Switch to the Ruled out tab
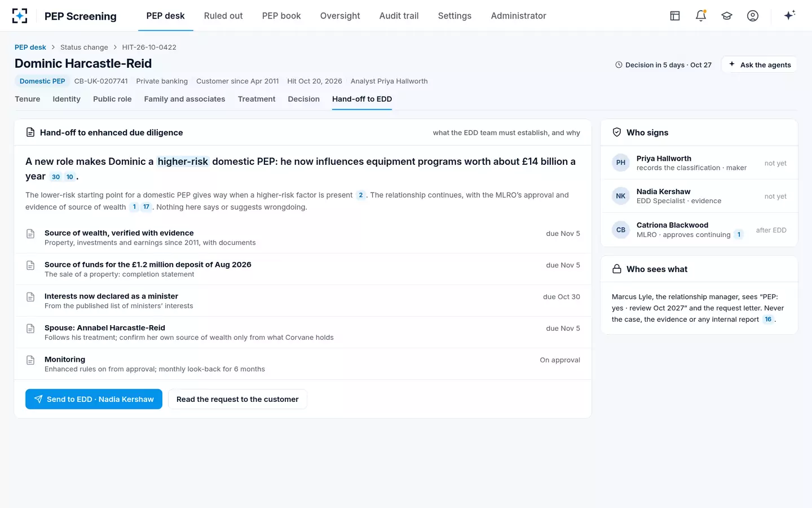Viewport: 812px width, 508px height. tap(223, 16)
